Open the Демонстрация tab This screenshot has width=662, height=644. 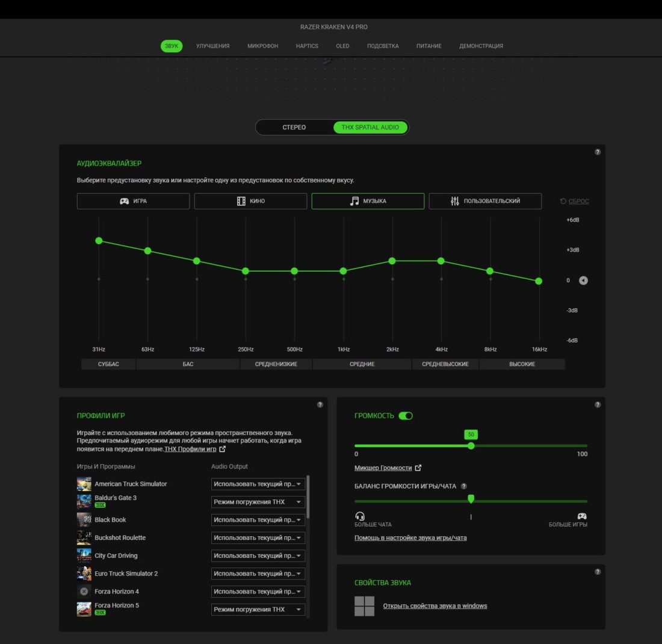[481, 46]
